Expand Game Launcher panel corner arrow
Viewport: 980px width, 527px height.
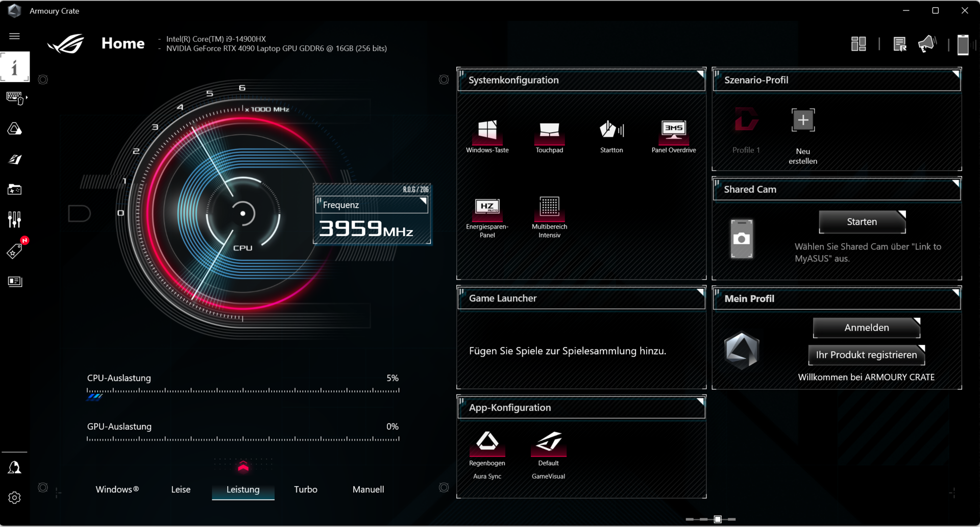click(700, 293)
